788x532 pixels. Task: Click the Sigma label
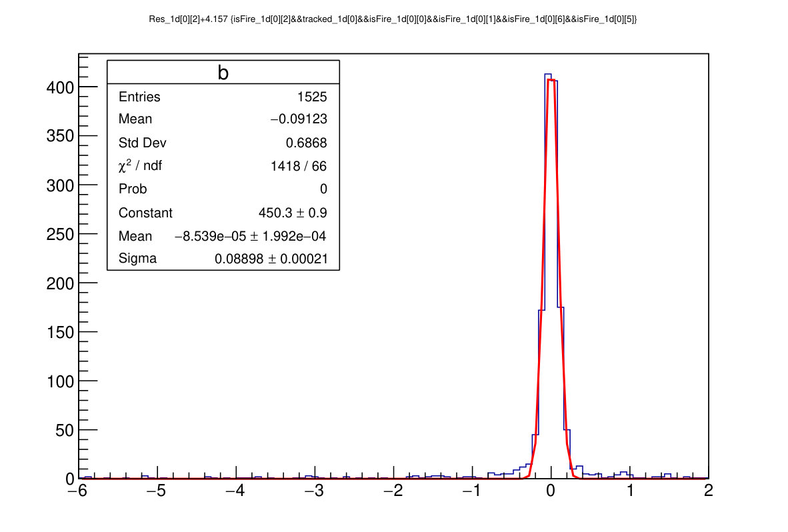tap(137, 258)
